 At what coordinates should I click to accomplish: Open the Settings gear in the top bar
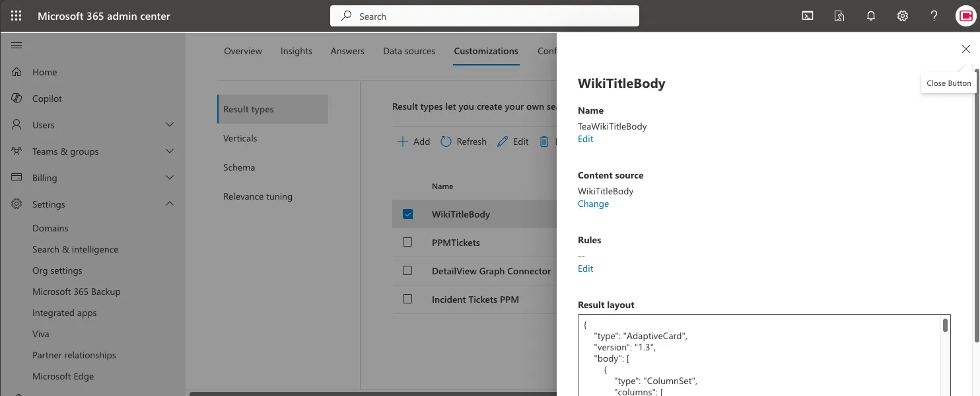pyautogui.click(x=902, y=15)
